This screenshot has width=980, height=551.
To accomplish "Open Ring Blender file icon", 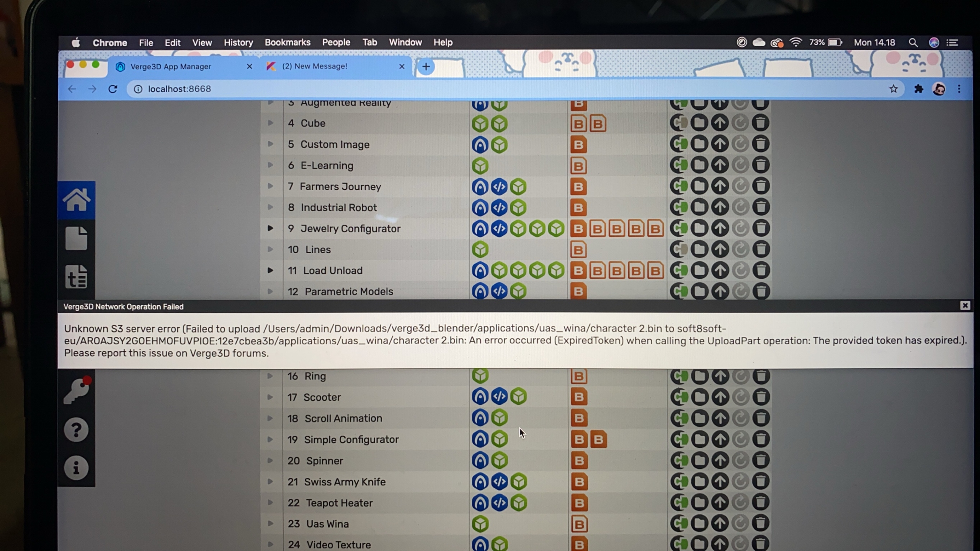I will click(579, 377).
